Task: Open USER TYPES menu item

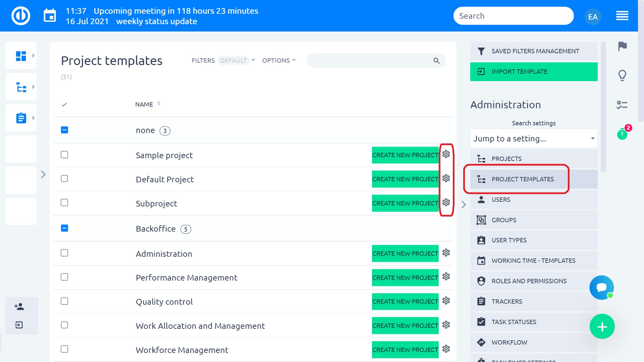Action: tap(534, 240)
